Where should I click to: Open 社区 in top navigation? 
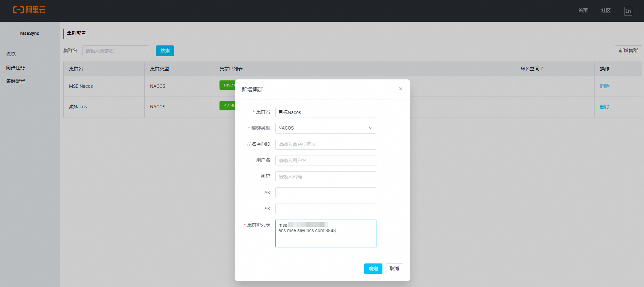coord(606,11)
